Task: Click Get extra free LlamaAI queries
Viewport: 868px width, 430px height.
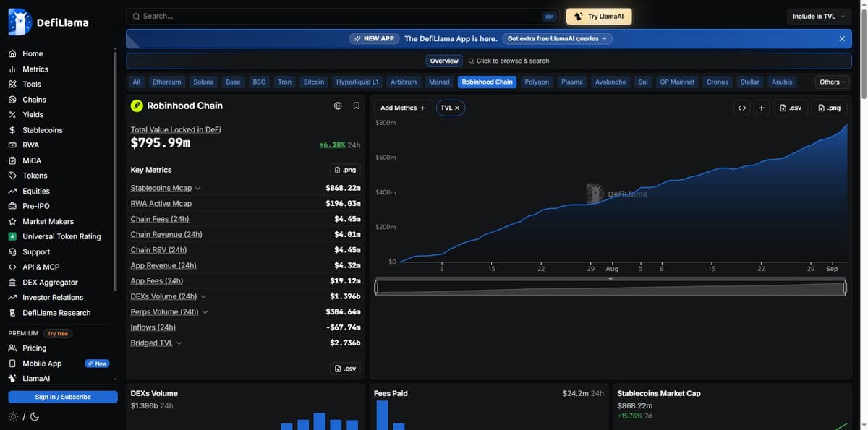Action: [x=557, y=38]
